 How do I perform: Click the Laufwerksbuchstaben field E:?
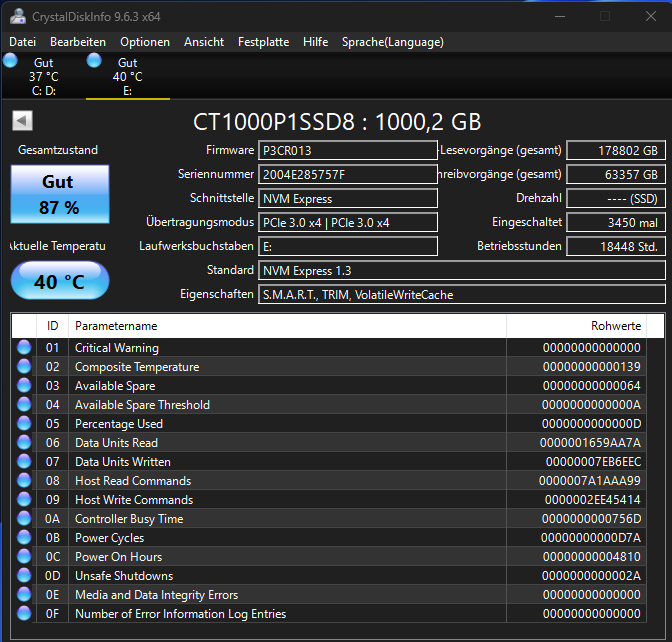tap(348, 246)
